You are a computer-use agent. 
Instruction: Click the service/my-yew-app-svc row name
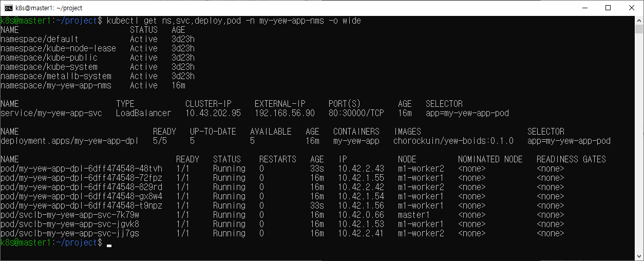[x=51, y=113]
